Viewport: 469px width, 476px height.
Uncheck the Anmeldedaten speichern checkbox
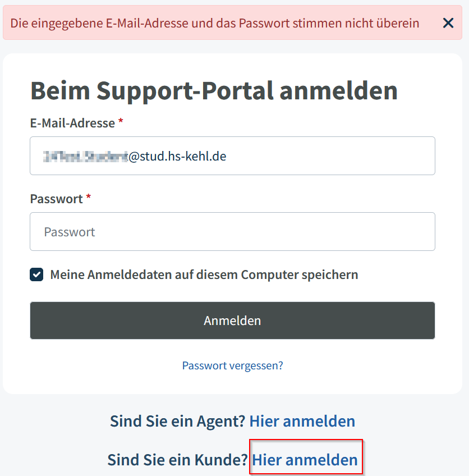[37, 274]
